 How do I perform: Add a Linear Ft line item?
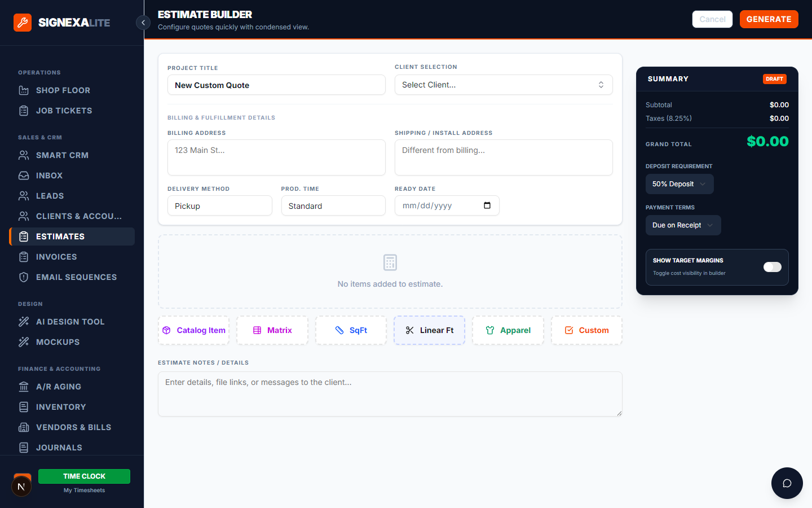click(429, 330)
